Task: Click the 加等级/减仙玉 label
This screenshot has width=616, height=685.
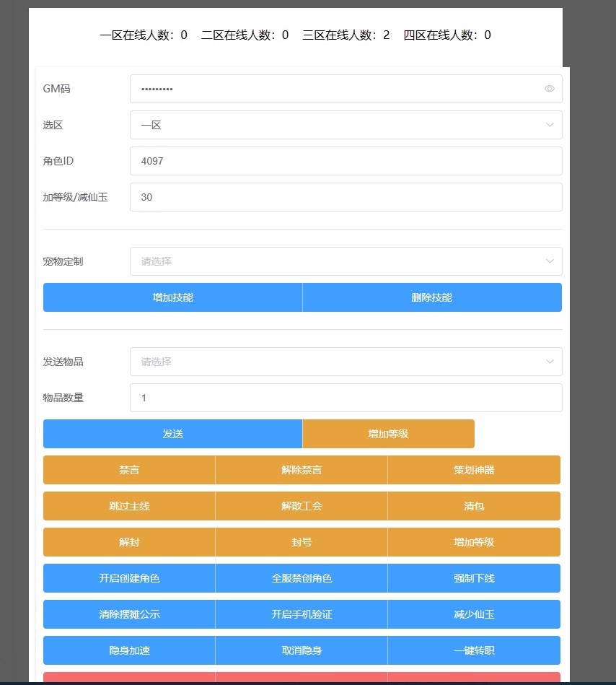Action: click(x=75, y=197)
